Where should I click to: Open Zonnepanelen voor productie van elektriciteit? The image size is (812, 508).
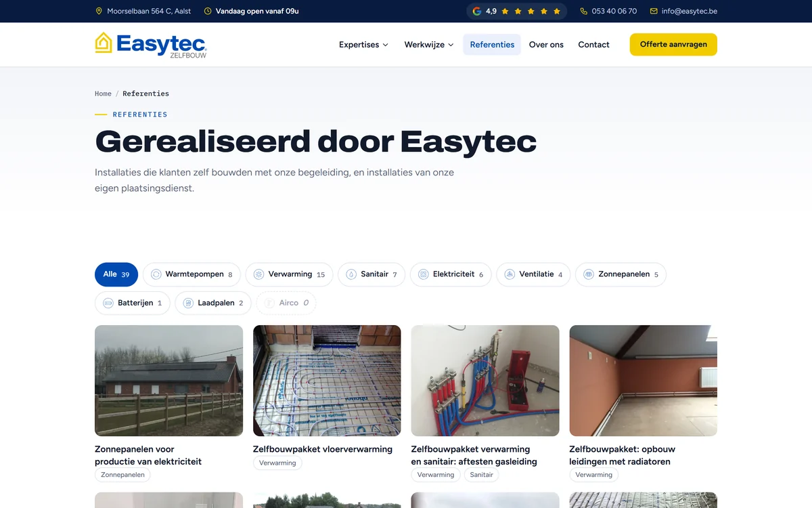(x=148, y=455)
